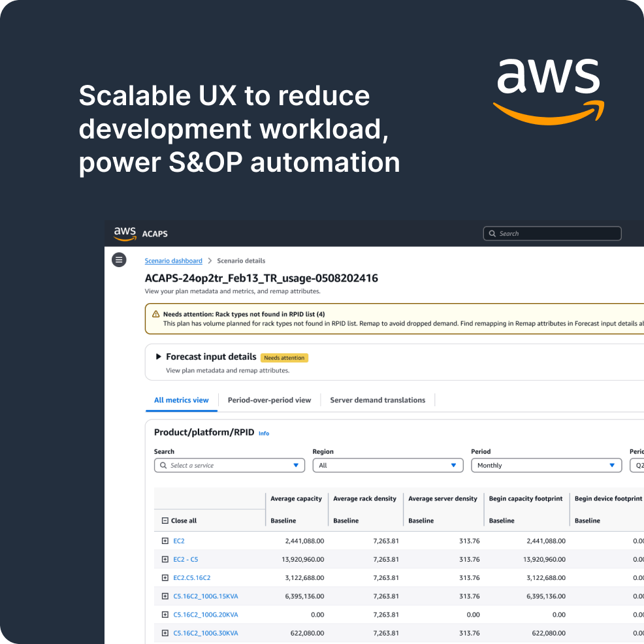Click the 6,395,136.00 Average capacity cell
Image resolution: width=644 pixels, height=644 pixels.
click(x=304, y=596)
